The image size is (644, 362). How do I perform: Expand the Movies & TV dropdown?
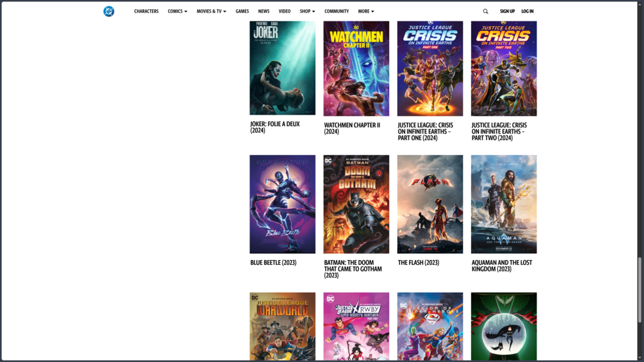pos(211,11)
